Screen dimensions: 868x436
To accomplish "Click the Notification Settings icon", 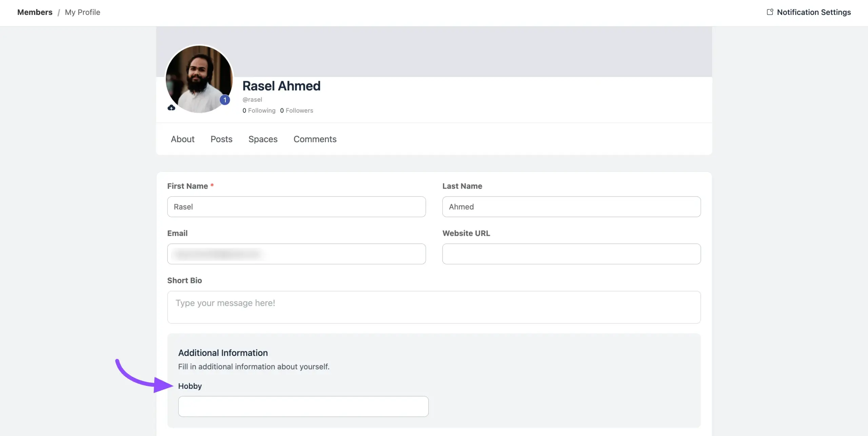I will [770, 12].
